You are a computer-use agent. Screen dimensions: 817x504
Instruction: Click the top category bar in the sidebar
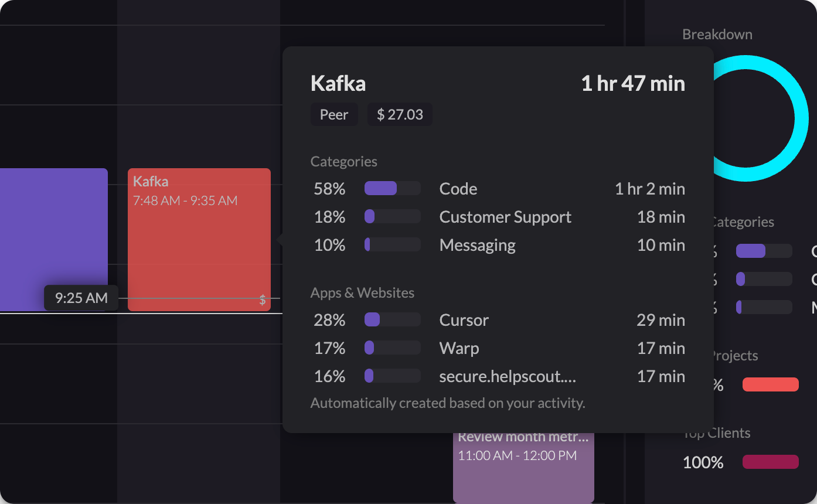coord(764,251)
